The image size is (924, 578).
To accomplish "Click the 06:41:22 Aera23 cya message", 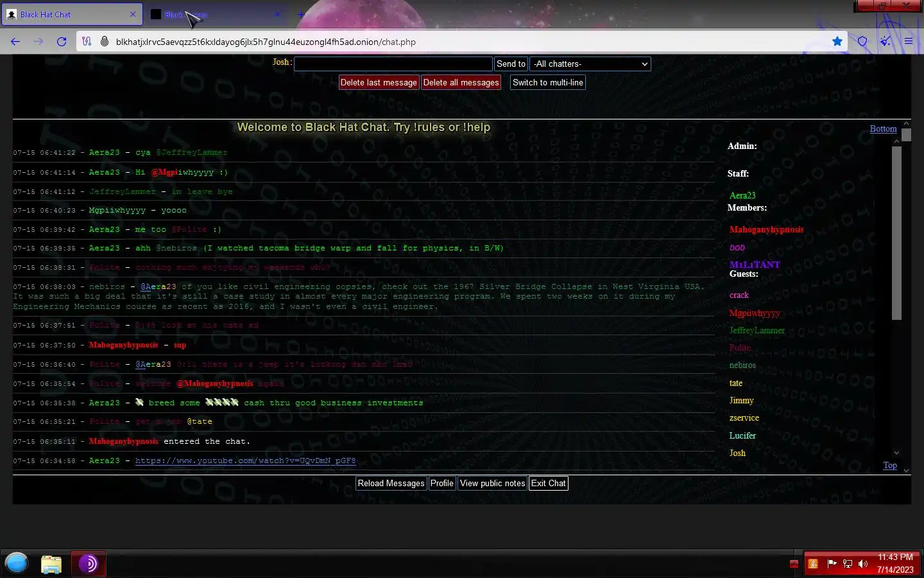I will [121, 152].
